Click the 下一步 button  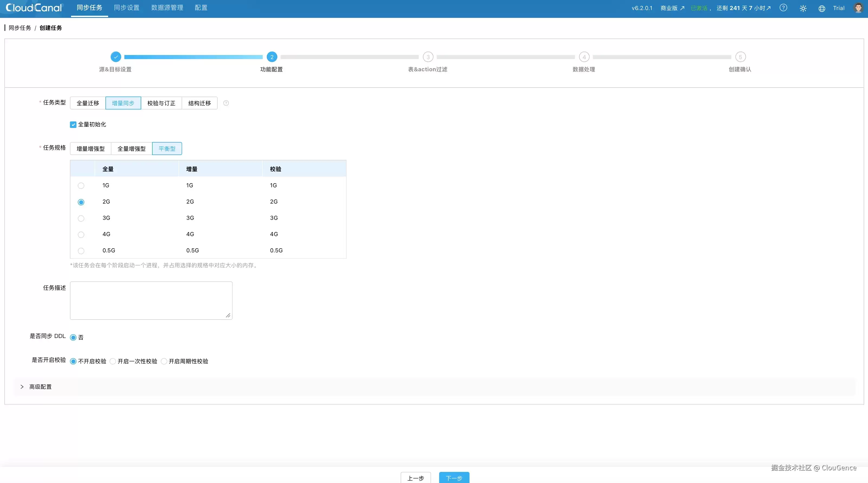click(454, 478)
